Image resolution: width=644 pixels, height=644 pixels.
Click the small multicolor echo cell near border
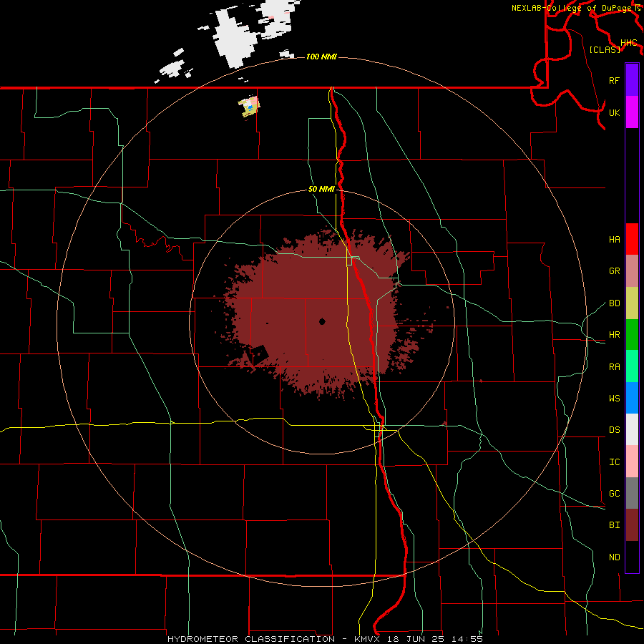[249, 107]
